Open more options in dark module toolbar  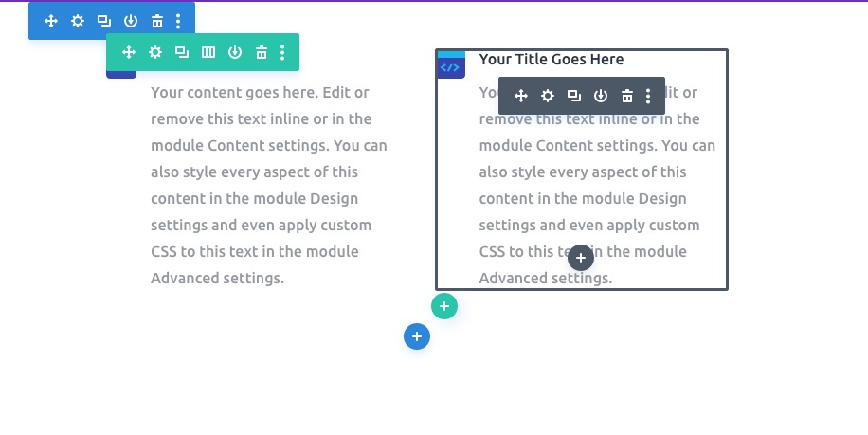coord(648,96)
